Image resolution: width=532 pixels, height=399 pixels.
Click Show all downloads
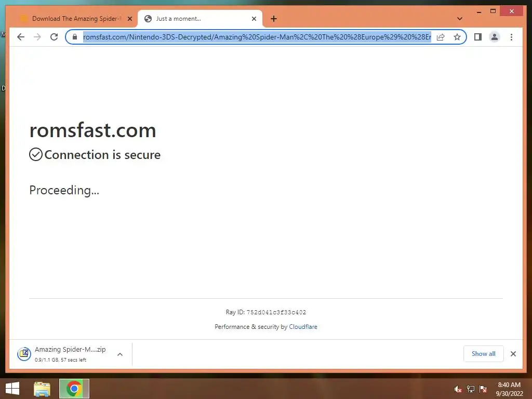click(484, 354)
